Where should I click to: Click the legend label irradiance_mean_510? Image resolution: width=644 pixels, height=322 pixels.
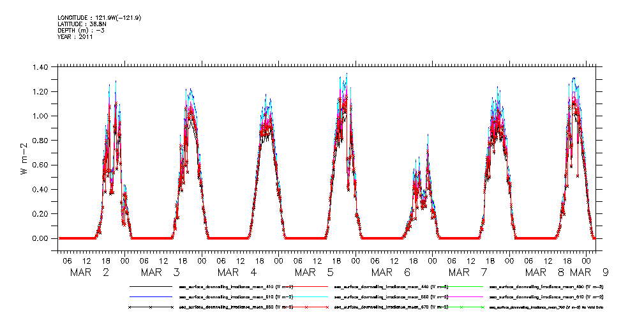[x=236, y=296]
